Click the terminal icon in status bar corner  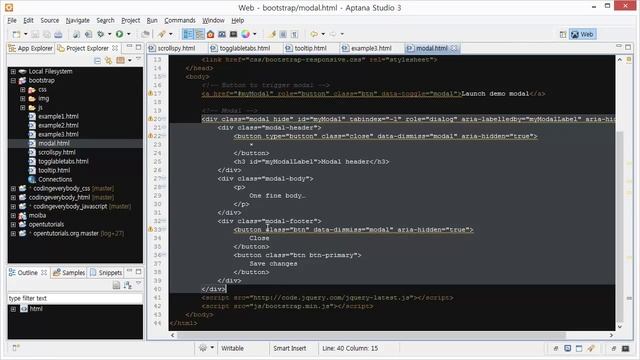tap(625, 348)
